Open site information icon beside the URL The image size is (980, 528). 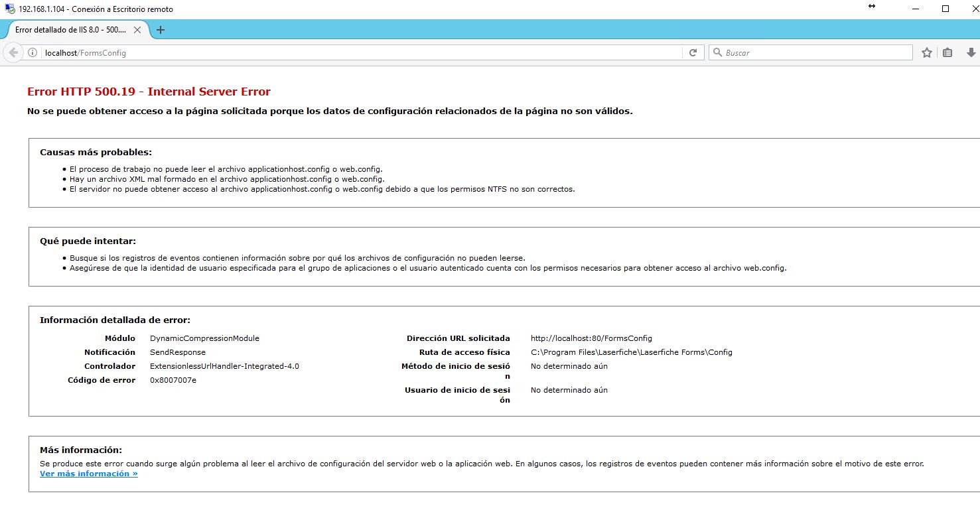pyautogui.click(x=32, y=53)
